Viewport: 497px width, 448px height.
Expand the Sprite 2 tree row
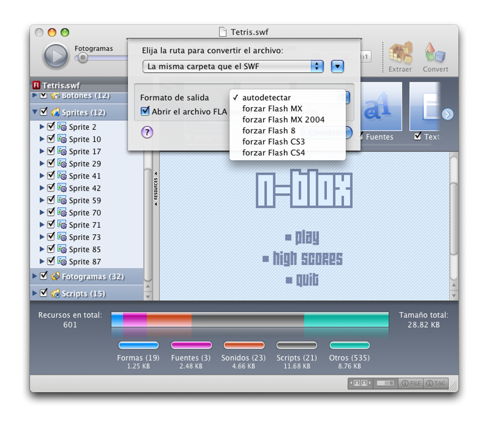[x=42, y=127]
